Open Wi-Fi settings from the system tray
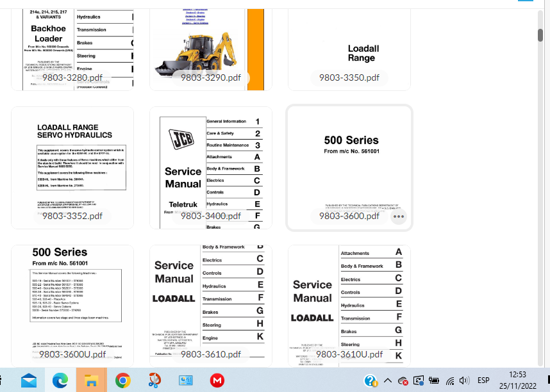This screenshot has height=392, width=550. point(450,380)
